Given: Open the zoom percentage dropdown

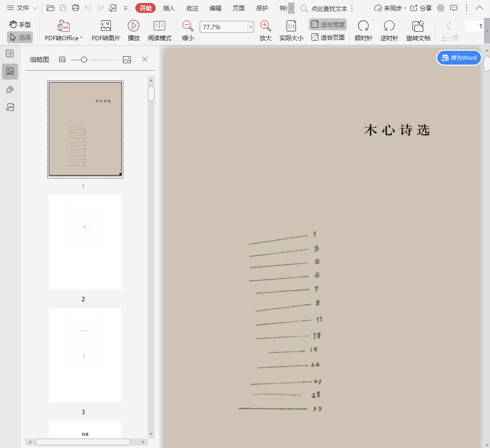Looking at the screenshot, I should click(x=251, y=27).
